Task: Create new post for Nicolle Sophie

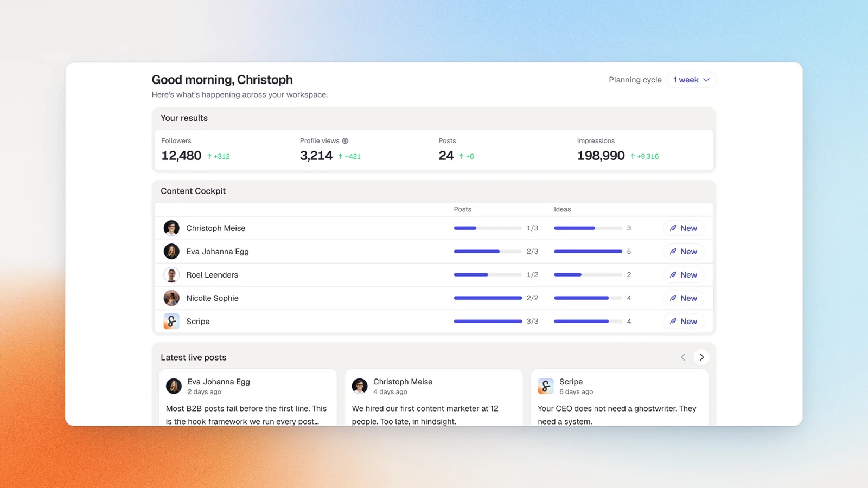Action: pos(684,298)
